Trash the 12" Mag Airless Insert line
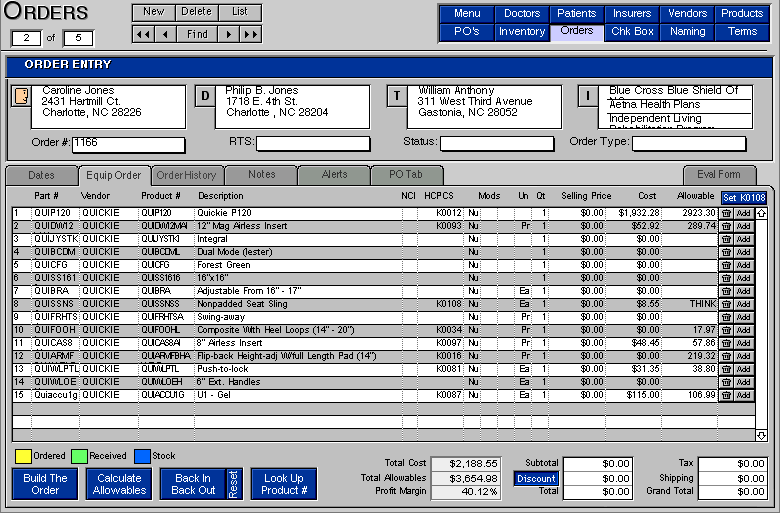780x513 pixels. 726,226
